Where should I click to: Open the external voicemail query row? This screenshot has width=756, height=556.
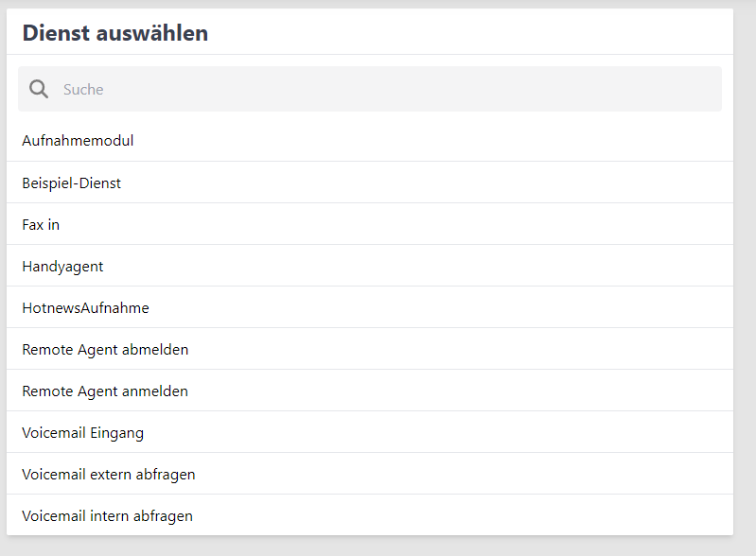coord(109,474)
